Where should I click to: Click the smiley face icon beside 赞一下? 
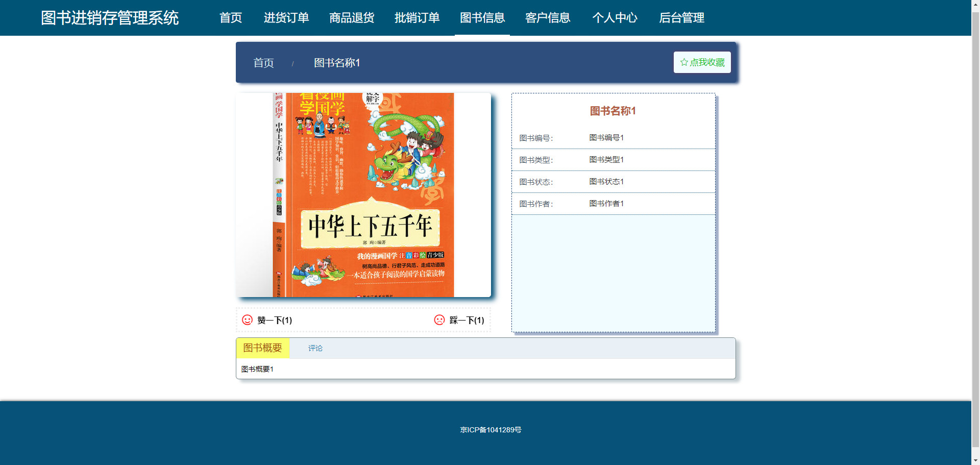[x=247, y=320]
